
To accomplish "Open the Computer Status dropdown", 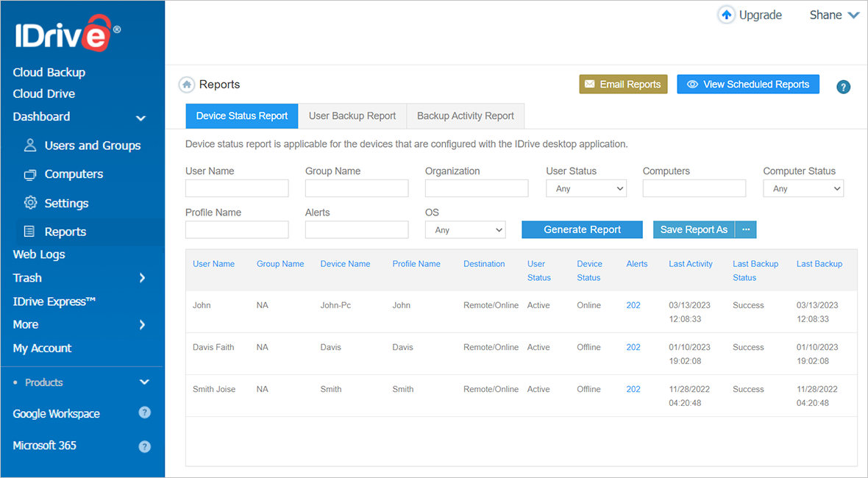I will pyautogui.click(x=803, y=189).
